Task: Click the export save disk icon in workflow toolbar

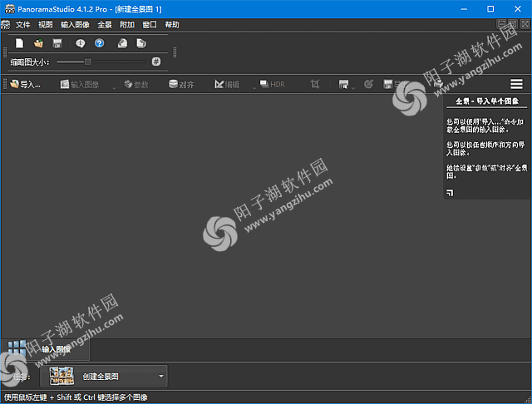Action: pos(388,84)
